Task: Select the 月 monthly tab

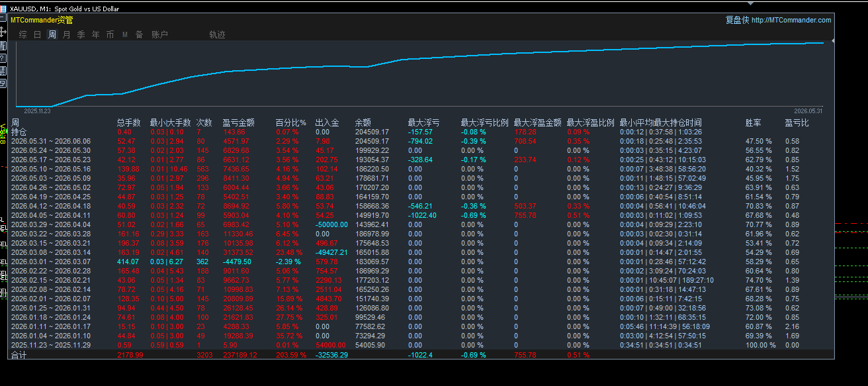Action: tap(66, 34)
